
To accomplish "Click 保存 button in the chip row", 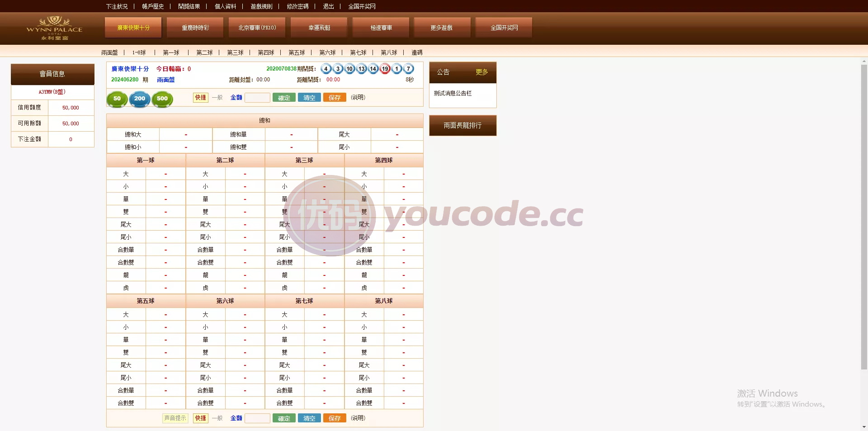I will 335,98.
